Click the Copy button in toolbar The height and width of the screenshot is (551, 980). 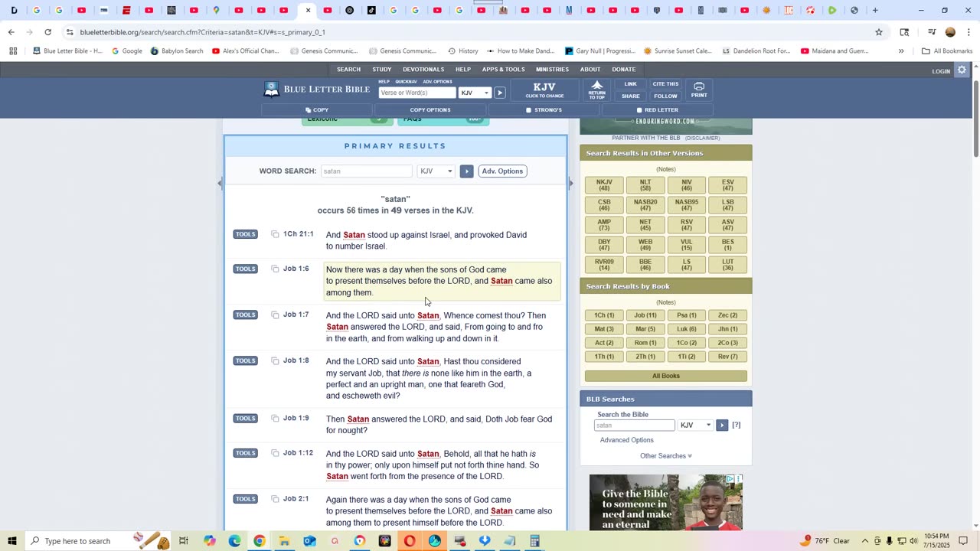coord(317,110)
